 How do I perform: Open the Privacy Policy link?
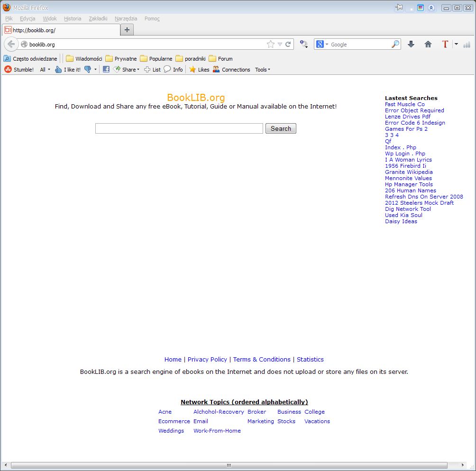[207, 360]
